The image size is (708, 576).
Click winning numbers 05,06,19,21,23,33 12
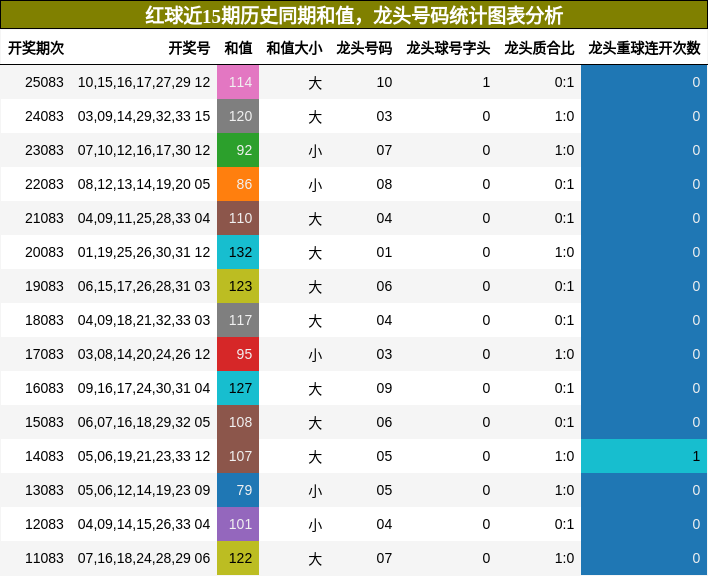[x=144, y=456]
